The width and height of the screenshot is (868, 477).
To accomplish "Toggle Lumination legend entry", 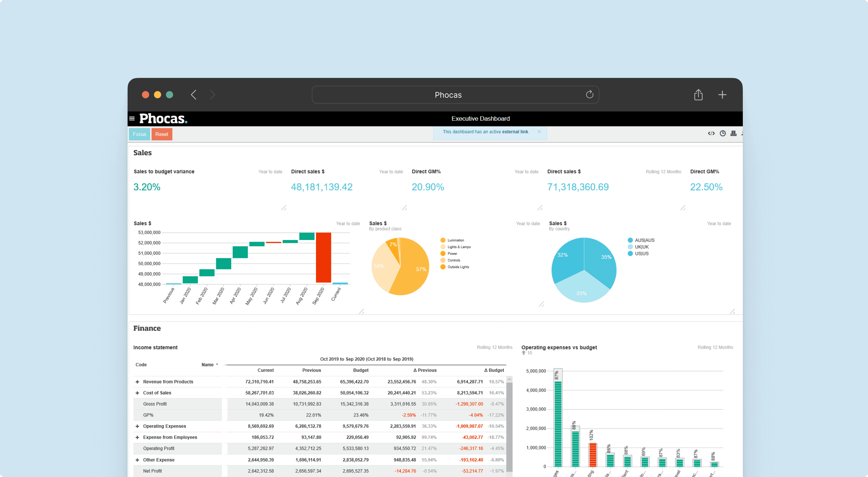I will pyautogui.click(x=452, y=240).
